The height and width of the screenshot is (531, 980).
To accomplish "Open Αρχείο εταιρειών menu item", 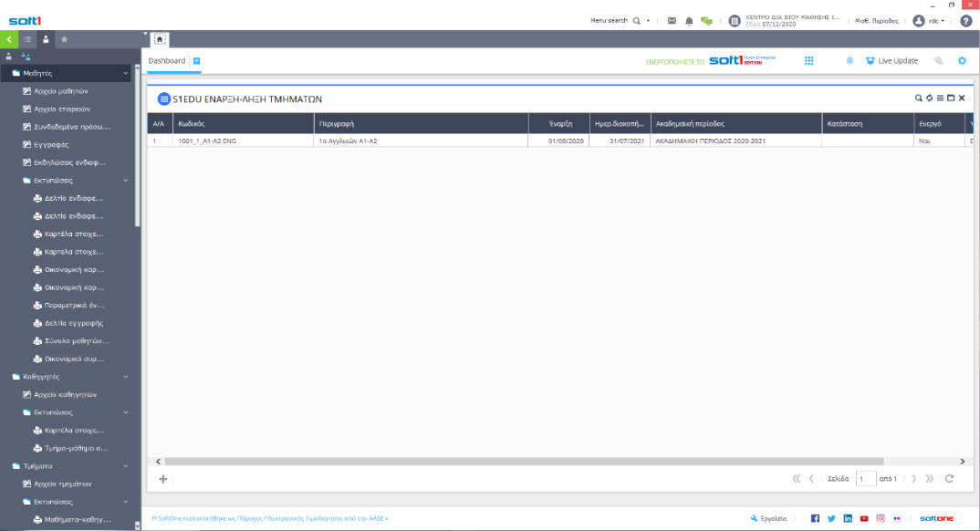I will tap(62, 109).
